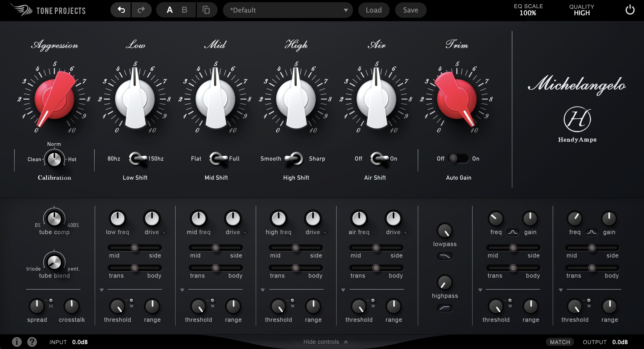Collapse first parametric band dynamics triangle

pos(480,290)
